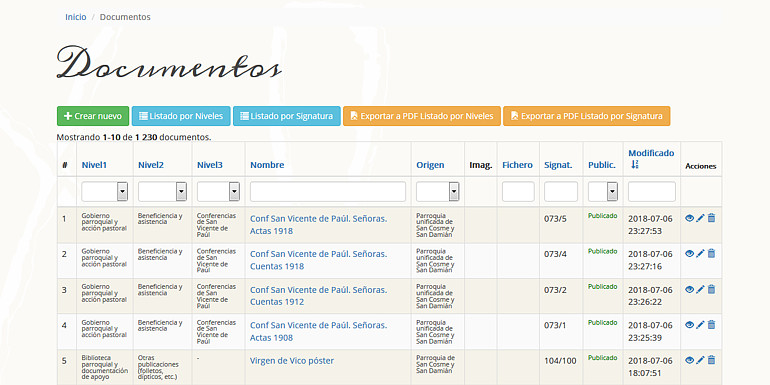Open Virgen de Vico póster document
Screen dimensions: 770x385
coord(292,361)
